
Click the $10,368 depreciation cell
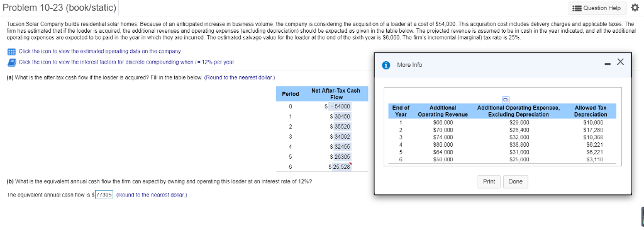coord(593,137)
